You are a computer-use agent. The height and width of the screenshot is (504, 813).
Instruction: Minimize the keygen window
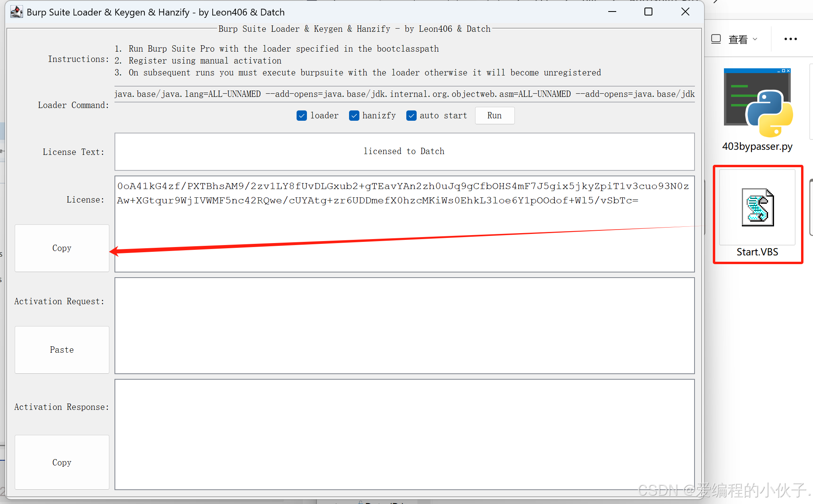(x=612, y=12)
